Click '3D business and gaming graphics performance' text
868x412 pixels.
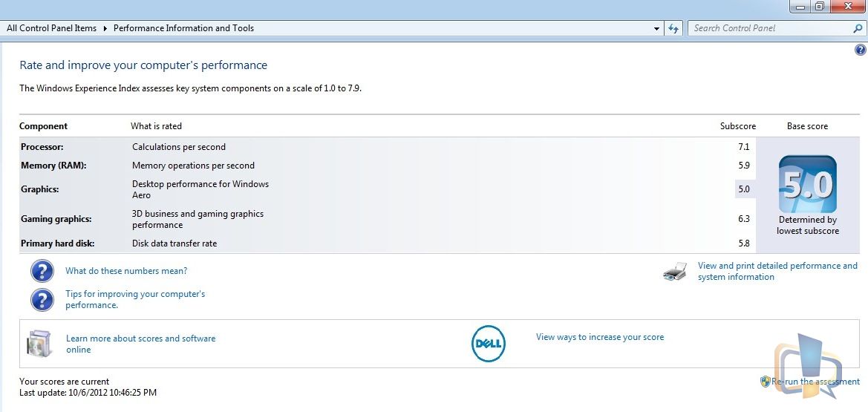(x=198, y=219)
